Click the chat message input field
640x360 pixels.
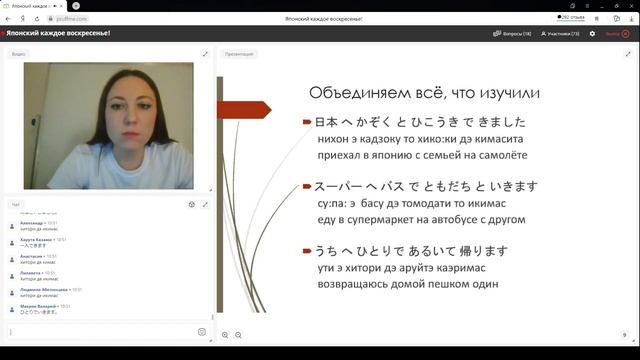(x=102, y=332)
